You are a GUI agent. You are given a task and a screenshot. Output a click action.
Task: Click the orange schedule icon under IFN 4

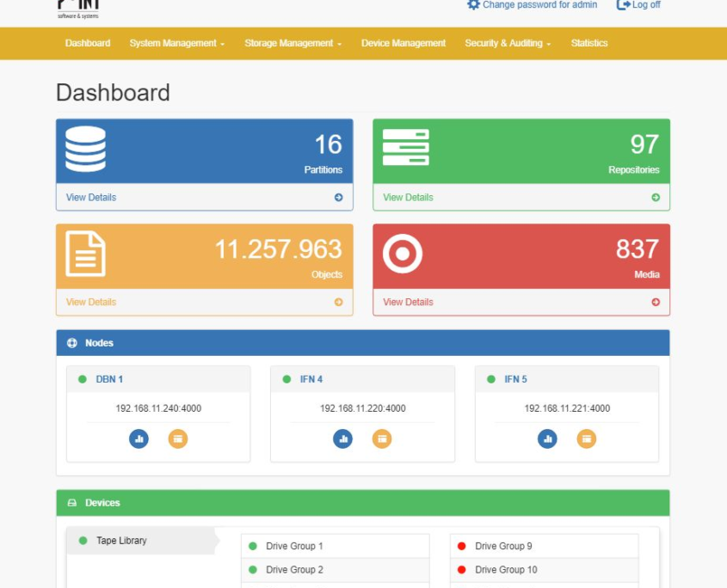click(x=382, y=438)
